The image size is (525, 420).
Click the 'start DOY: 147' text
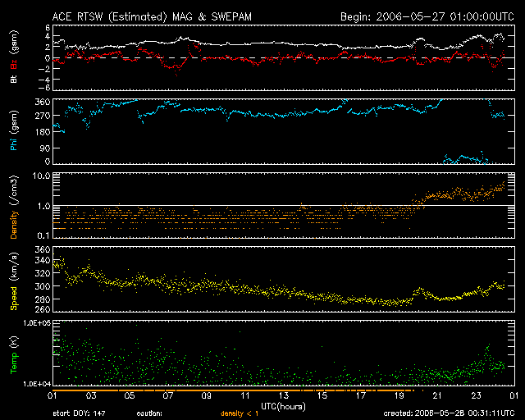[79, 413]
